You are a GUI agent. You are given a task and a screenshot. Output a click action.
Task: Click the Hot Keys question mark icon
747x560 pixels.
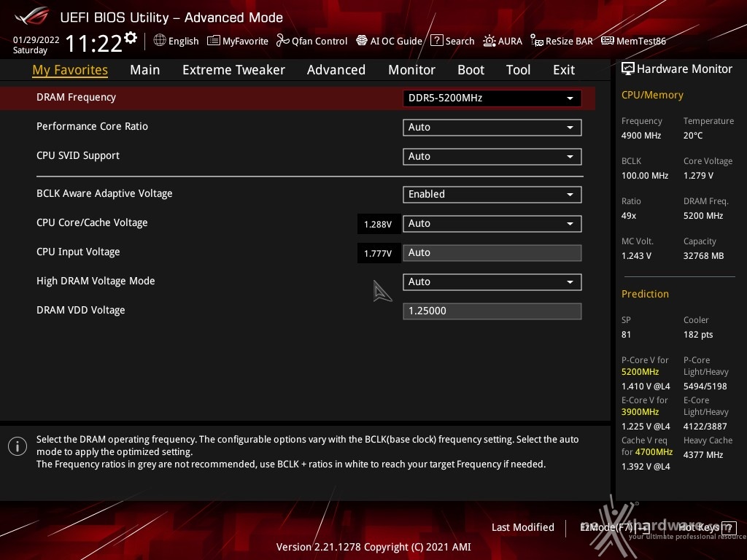[x=729, y=528]
